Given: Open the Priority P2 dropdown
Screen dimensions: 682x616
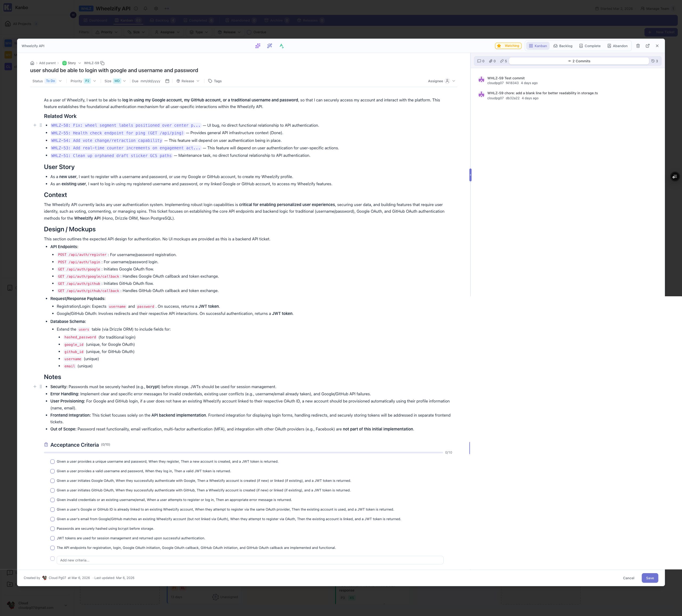Looking at the screenshot, I should 87,81.
